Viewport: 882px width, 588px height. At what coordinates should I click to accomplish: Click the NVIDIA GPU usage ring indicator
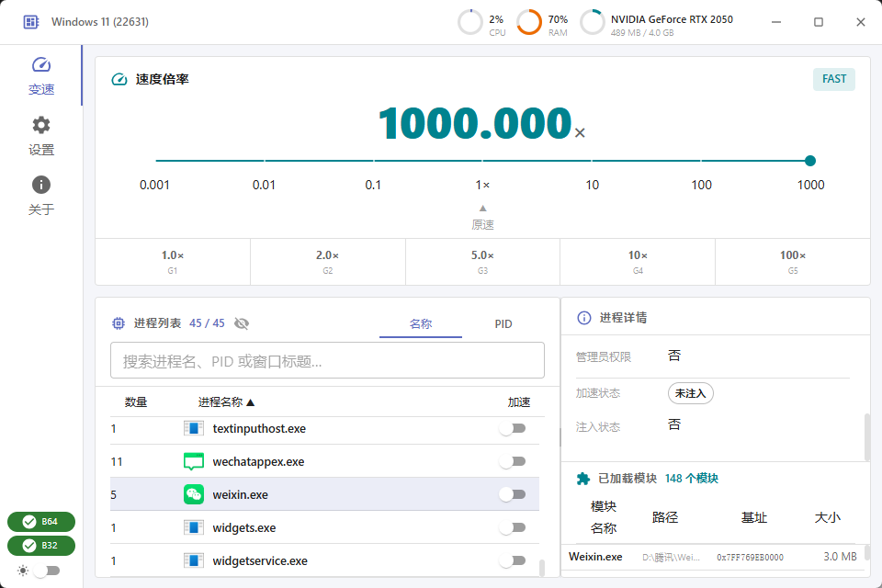point(593,22)
